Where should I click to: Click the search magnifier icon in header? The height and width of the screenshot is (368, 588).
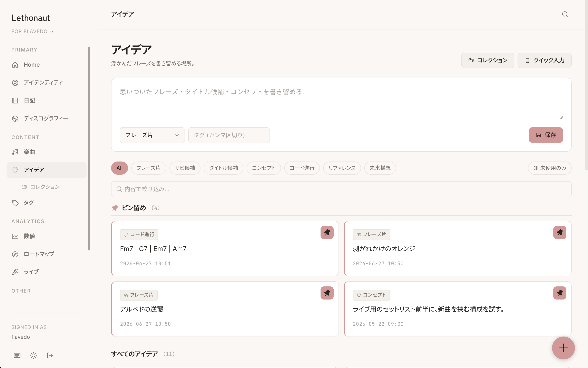tap(565, 14)
